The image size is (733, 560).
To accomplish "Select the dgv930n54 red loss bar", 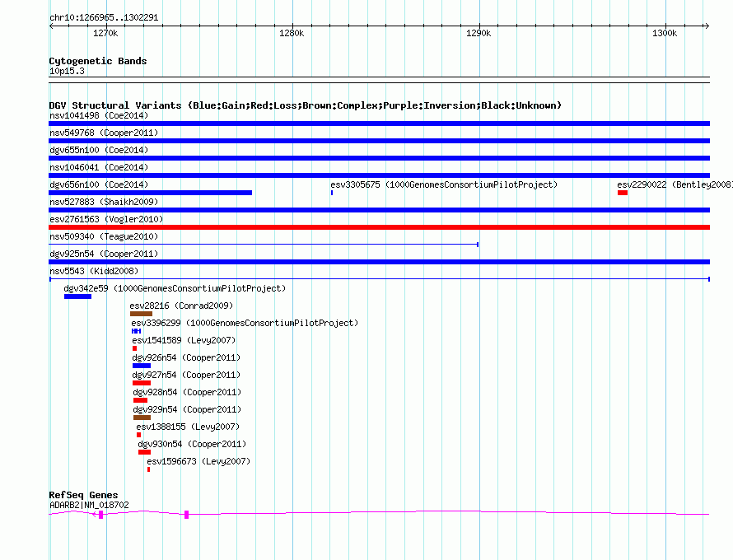I will click(144, 452).
